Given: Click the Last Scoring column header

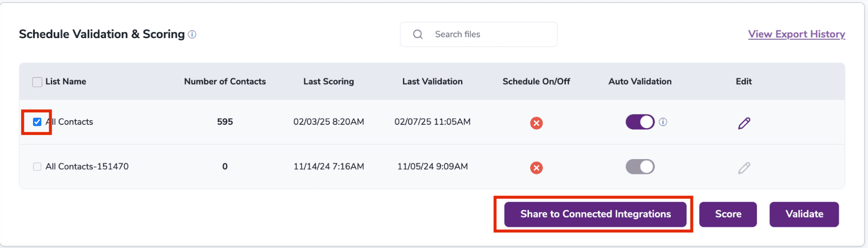Looking at the screenshot, I should tap(328, 82).
